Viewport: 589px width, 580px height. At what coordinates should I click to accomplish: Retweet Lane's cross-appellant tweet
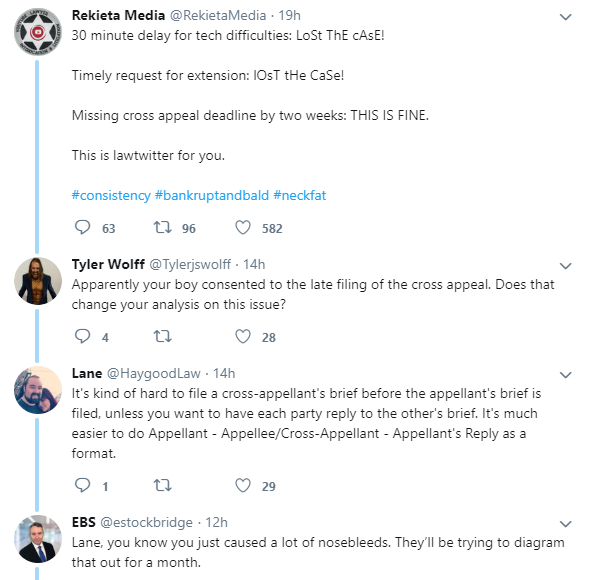pyautogui.click(x=162, y=485)
